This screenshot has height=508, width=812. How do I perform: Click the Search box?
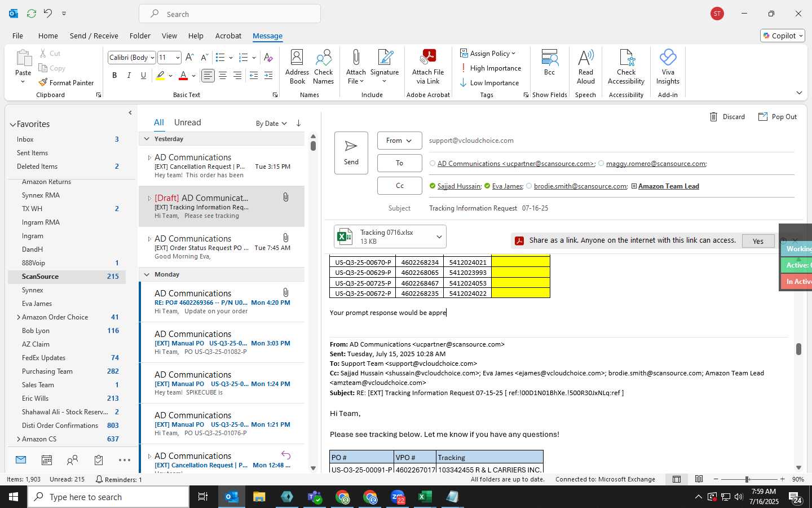230,14
